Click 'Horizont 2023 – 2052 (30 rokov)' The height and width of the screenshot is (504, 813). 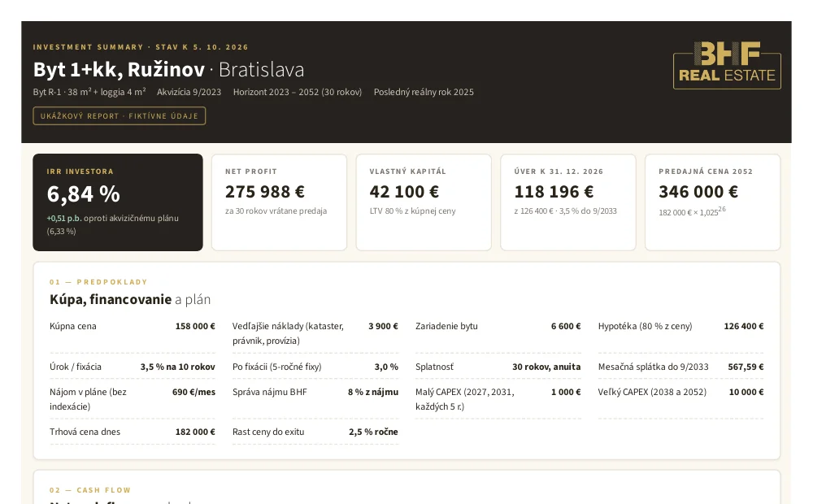click(298, 93)
